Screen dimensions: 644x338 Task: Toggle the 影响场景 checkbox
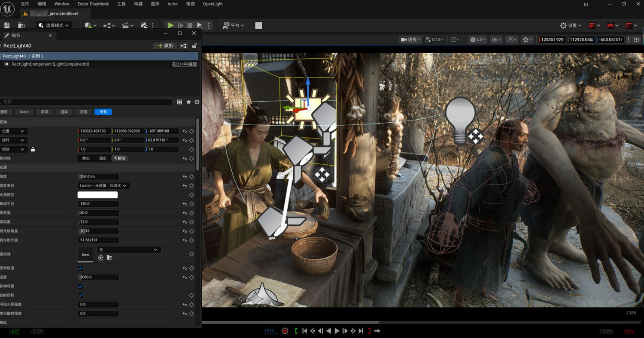click(x=80, y=286)
